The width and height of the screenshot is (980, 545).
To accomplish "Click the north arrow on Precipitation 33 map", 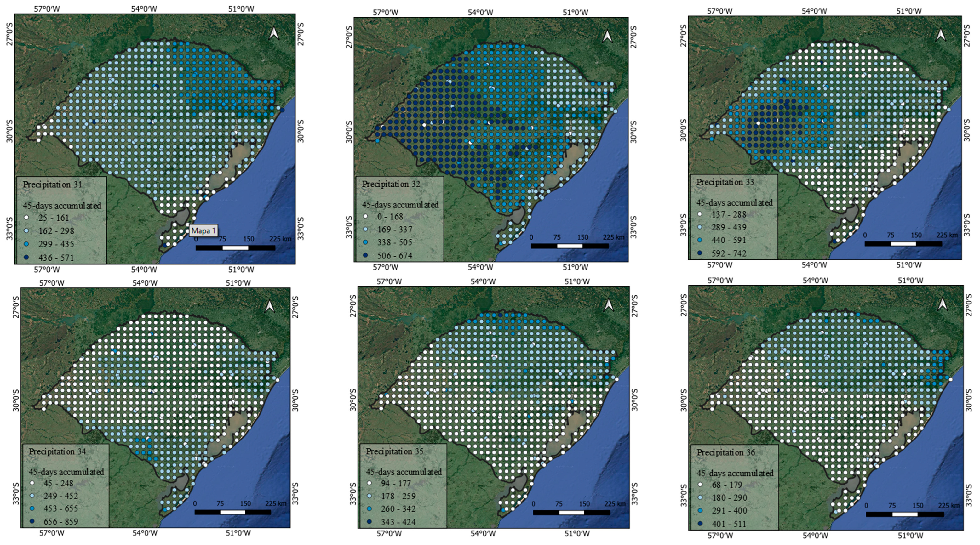I will [x=941, y=35].
